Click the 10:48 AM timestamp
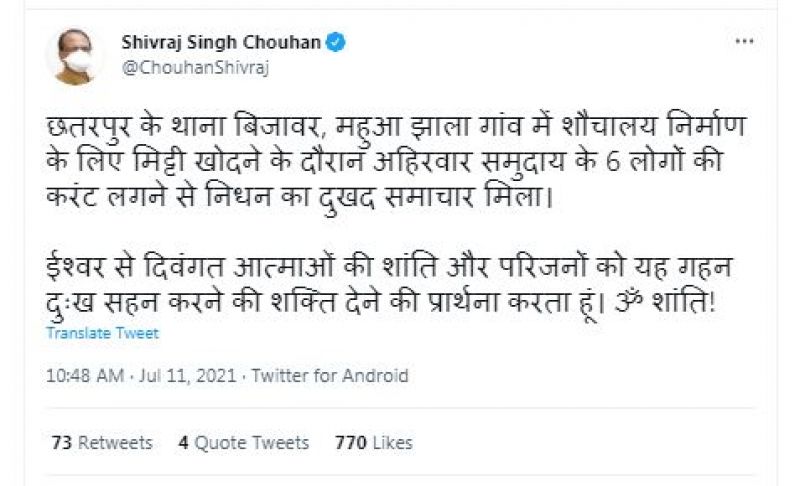 tap(84, 376)
